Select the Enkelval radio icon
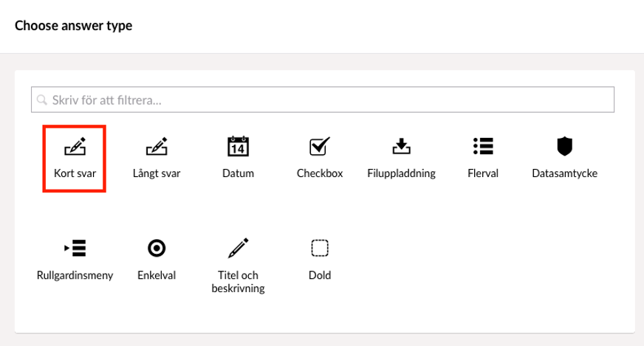This screenshot has height=346, width=644. (x=157, y=248)
